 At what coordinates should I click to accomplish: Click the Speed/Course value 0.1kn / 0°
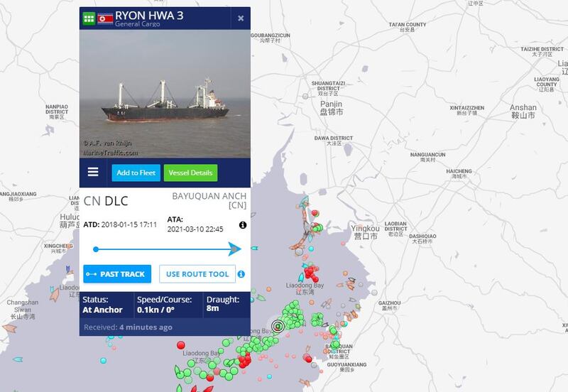click(x=155, y=310)
